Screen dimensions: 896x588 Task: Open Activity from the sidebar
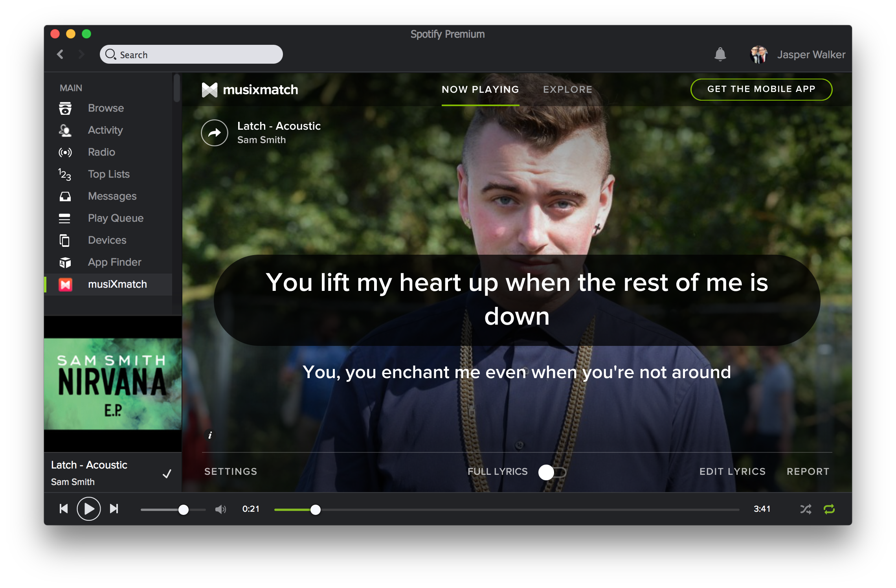coord(105,130)
